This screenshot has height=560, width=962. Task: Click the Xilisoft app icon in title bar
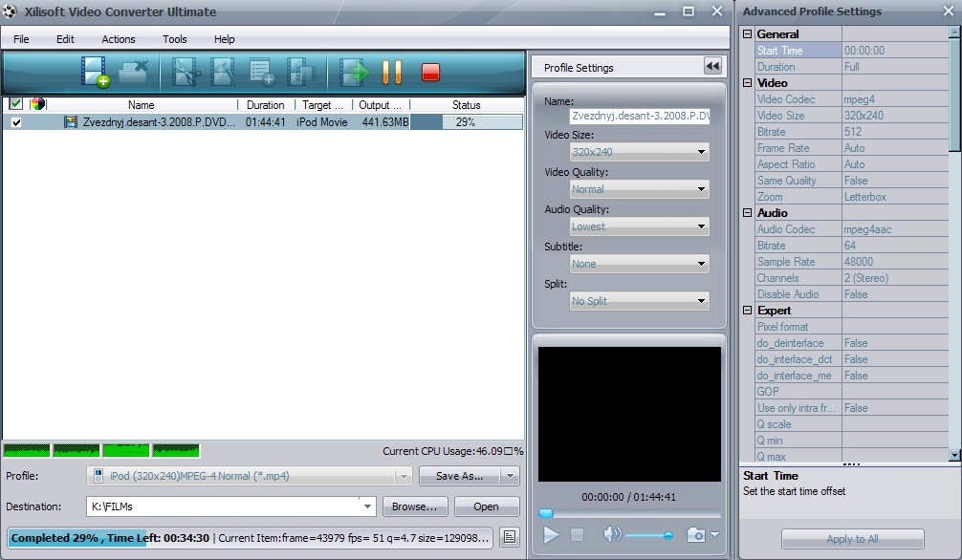(x=10, y=11)
